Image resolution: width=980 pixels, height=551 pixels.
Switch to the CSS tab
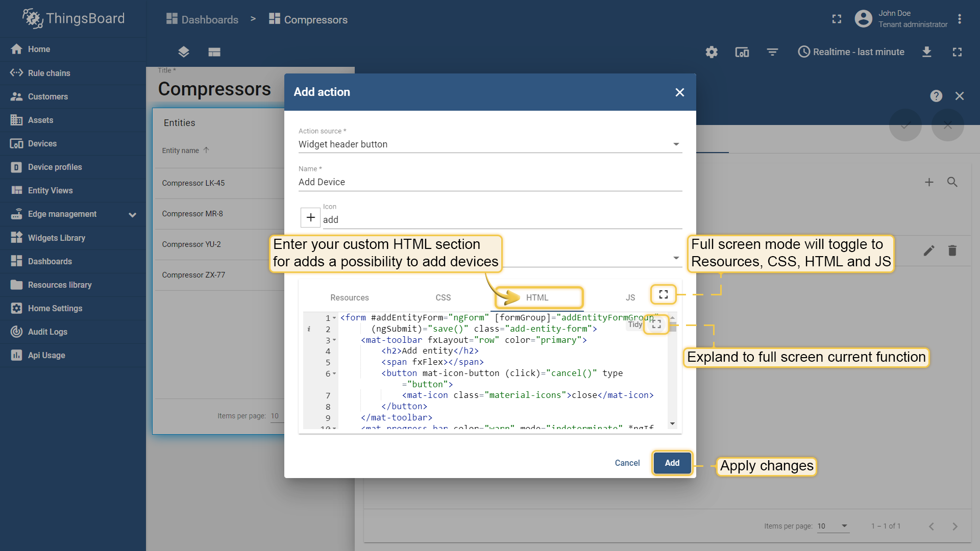click(x=443, y=297)
